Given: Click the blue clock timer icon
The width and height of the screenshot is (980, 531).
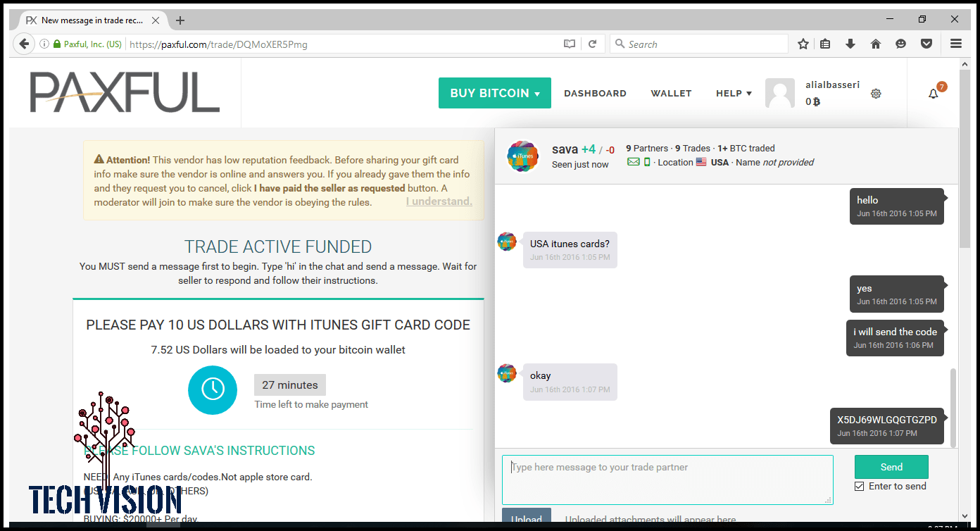Looking at the screenshot, I should (213, 390).
